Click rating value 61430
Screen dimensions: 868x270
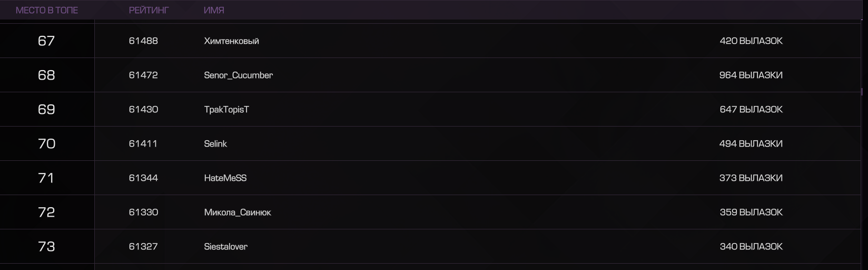(x=143, y=110)
